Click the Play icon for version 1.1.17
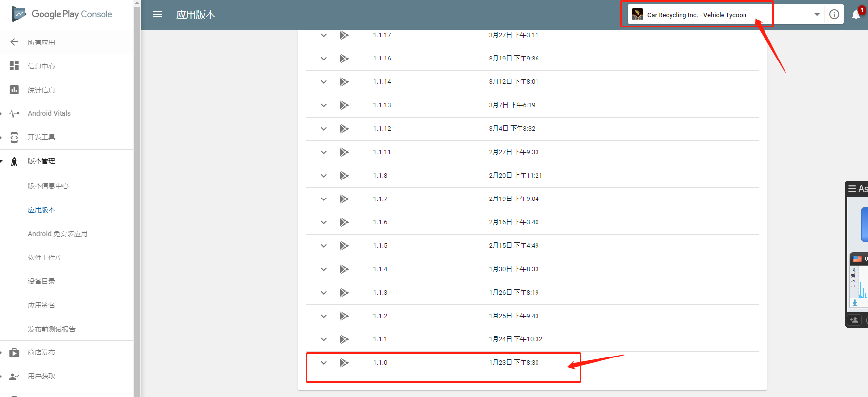 344,35
